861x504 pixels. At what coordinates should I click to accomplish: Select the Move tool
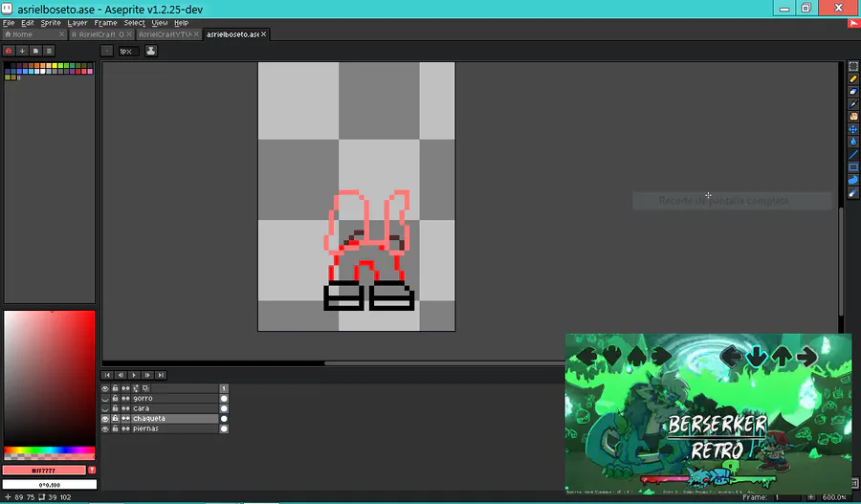point(852,129)
